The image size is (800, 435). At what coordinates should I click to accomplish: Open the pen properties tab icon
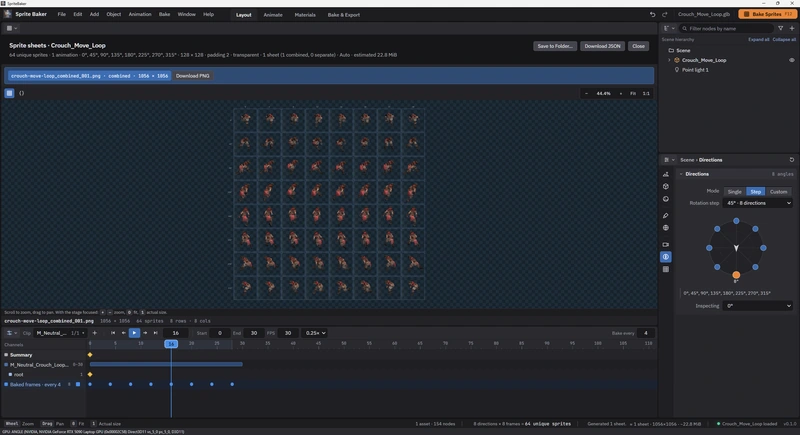[666, 215]
